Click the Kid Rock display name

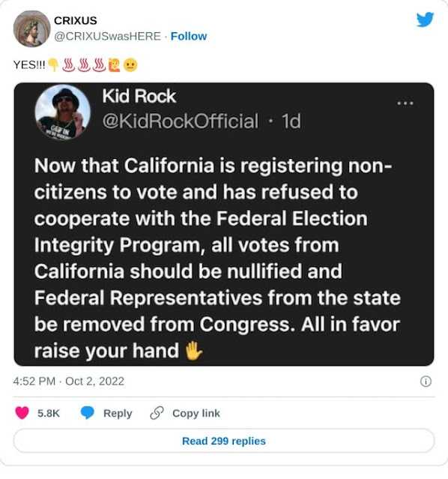[139, 96]
